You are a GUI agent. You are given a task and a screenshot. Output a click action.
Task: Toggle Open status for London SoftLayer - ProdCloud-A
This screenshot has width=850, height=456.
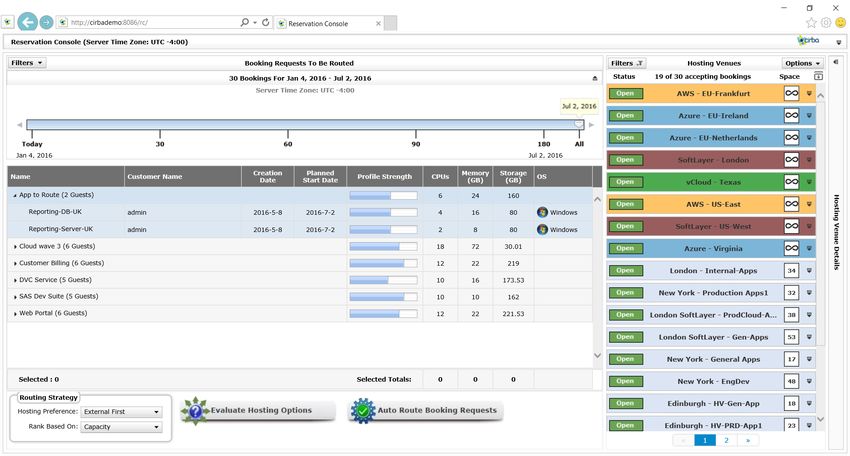[x=626, y=314]
